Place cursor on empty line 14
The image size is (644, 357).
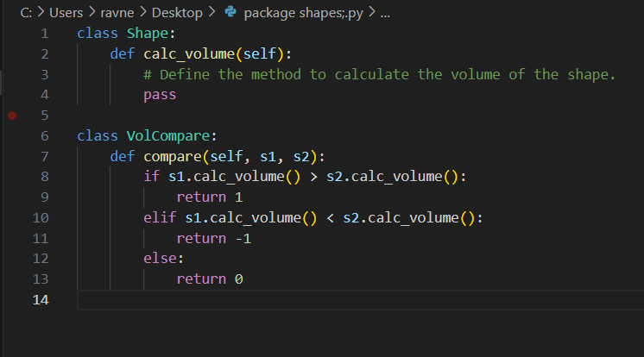point(360,300)
